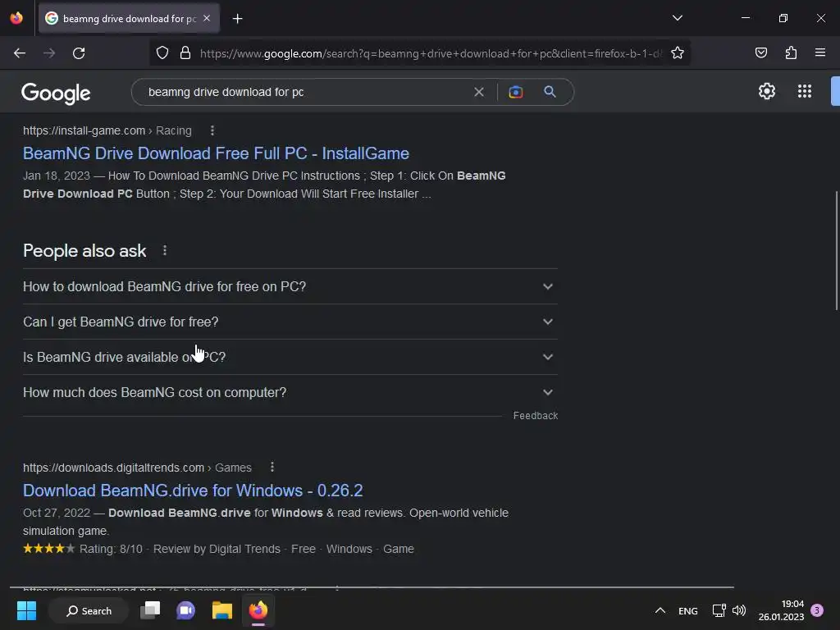This screenshot has width=840, height=630.
Task: Open the notification badge showing 3
Action: [817, 610]
